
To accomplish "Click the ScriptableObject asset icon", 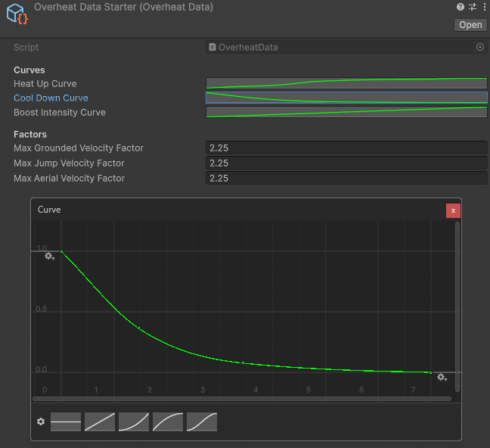I will click(17, 14).
